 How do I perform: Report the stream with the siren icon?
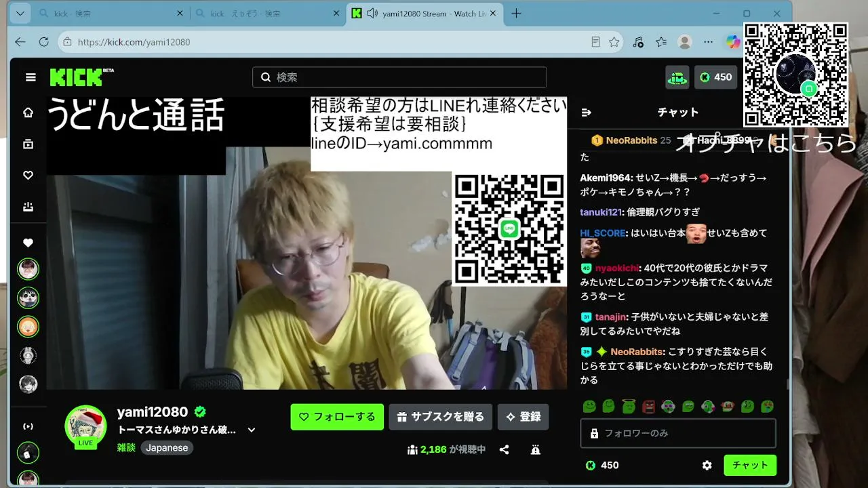point(535,449)
